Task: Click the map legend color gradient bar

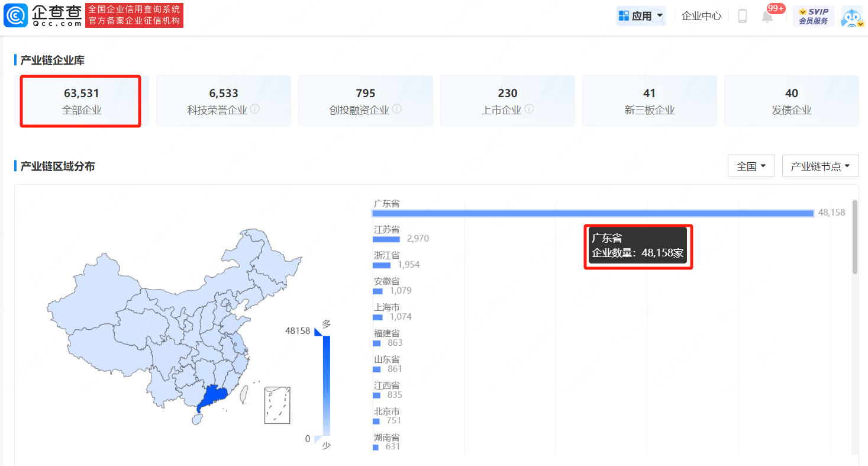Action: point(326,386)
